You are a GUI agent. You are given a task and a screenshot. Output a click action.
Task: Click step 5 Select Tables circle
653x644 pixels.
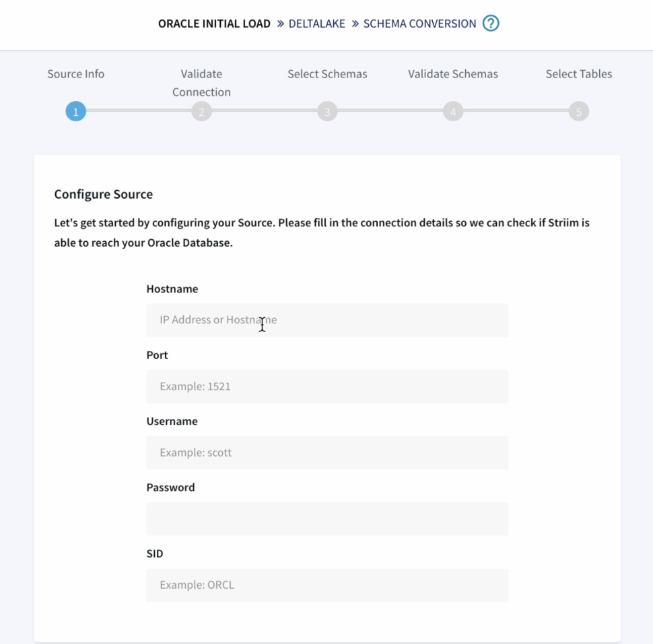(x=578, y=112)
